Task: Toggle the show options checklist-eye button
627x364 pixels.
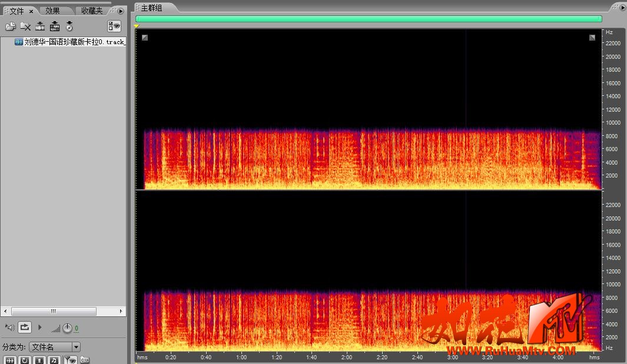Action: [x=114, y=26]
